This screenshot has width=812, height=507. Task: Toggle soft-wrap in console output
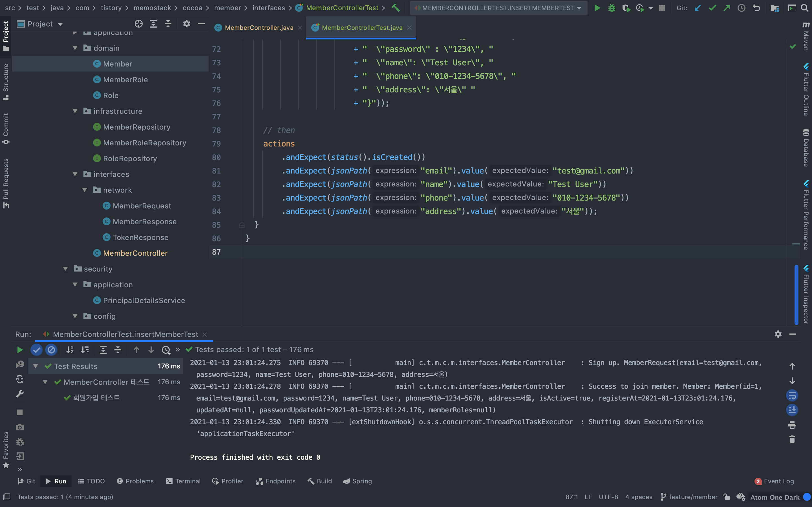coord(792,395)
